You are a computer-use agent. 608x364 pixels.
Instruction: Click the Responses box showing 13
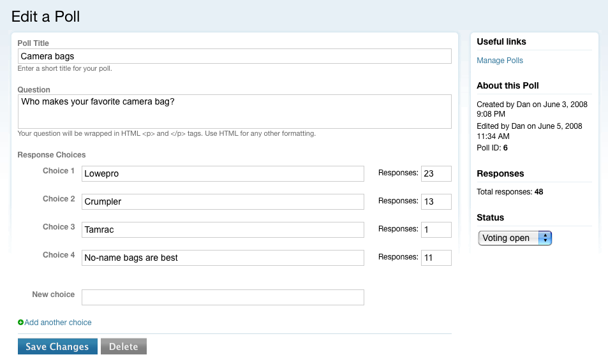[x=436, y=201]
